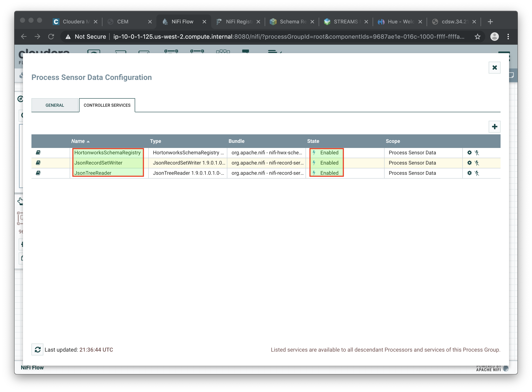532x392 pixels.
Task: Sort services by State column header
Action: coord(313,141)
